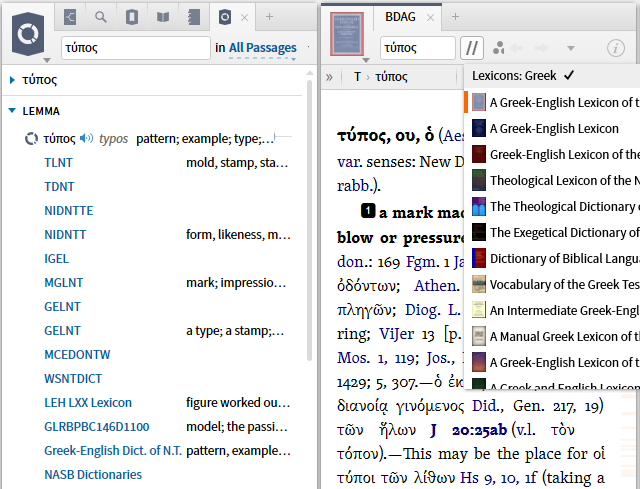Click the 'Athen.' reference link
The image size is (640, 489).
tap(437, 286)
